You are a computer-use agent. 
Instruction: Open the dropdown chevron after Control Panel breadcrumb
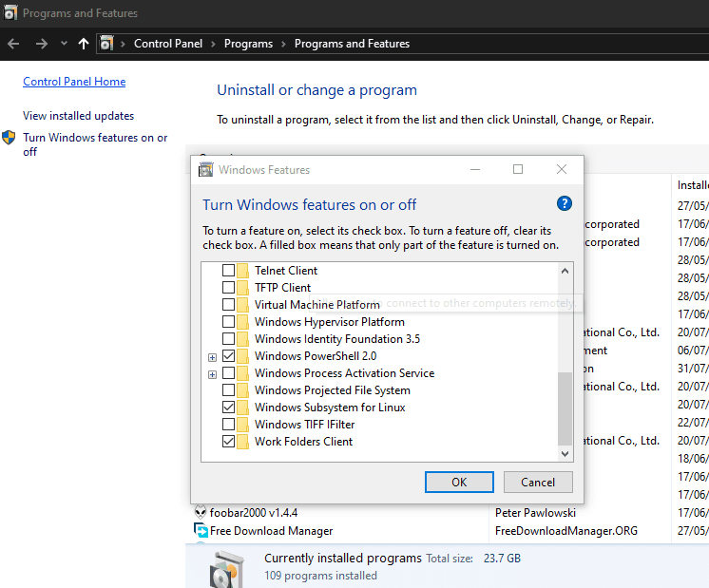(x=214, y=44)
